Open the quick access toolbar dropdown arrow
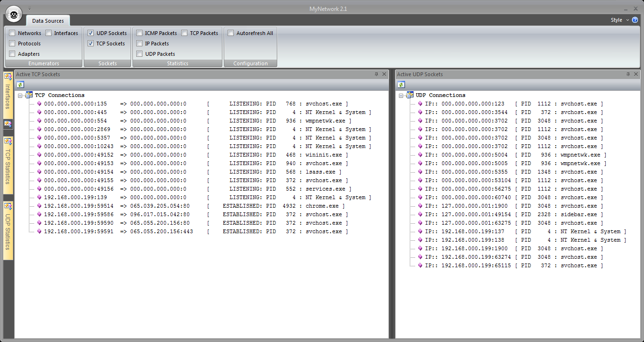Viewport: 644px width, 342px height. click(29, 9)
